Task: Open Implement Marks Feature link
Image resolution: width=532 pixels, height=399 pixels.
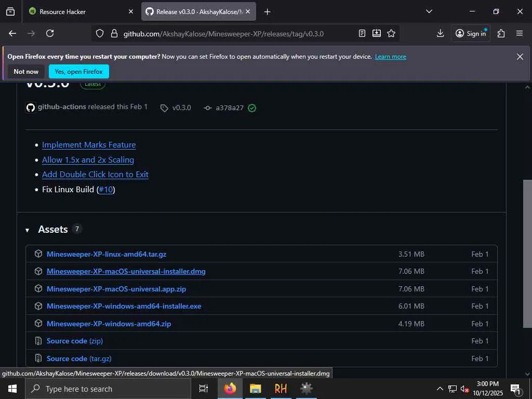Action: click(x=89, y=145)
